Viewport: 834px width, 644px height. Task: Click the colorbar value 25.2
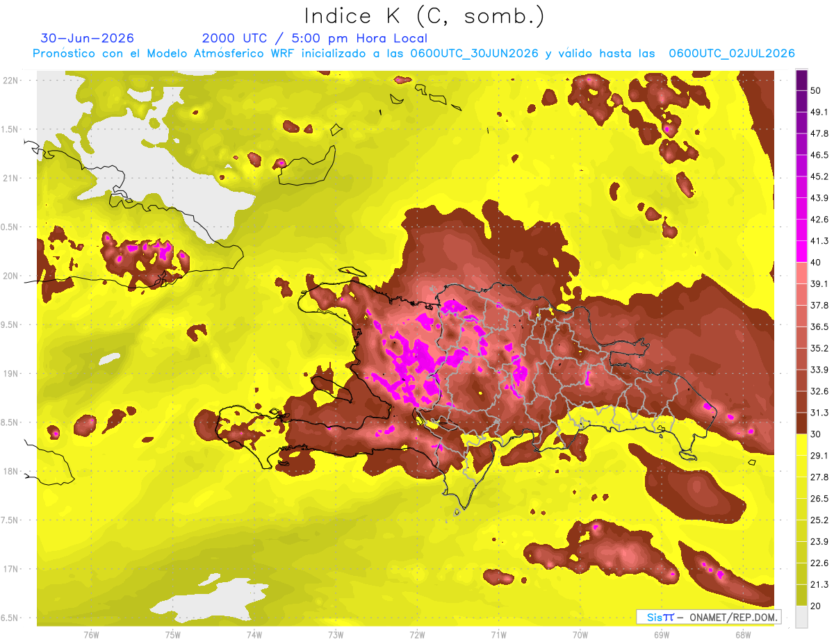tap(819, 520)
